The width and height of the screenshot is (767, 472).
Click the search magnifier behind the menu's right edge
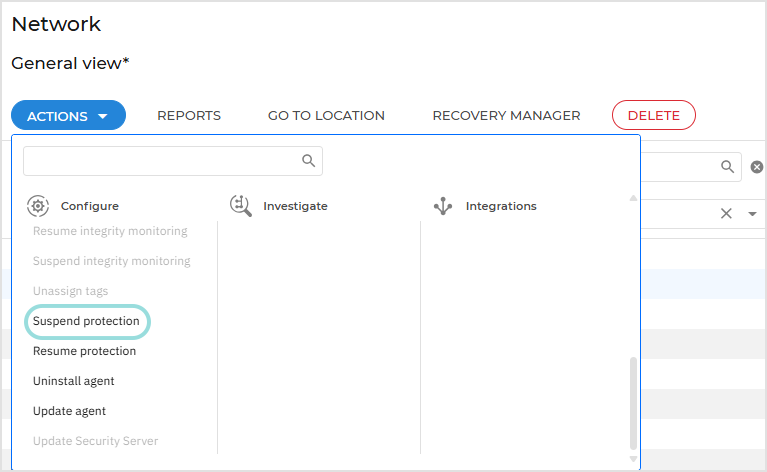727,167
